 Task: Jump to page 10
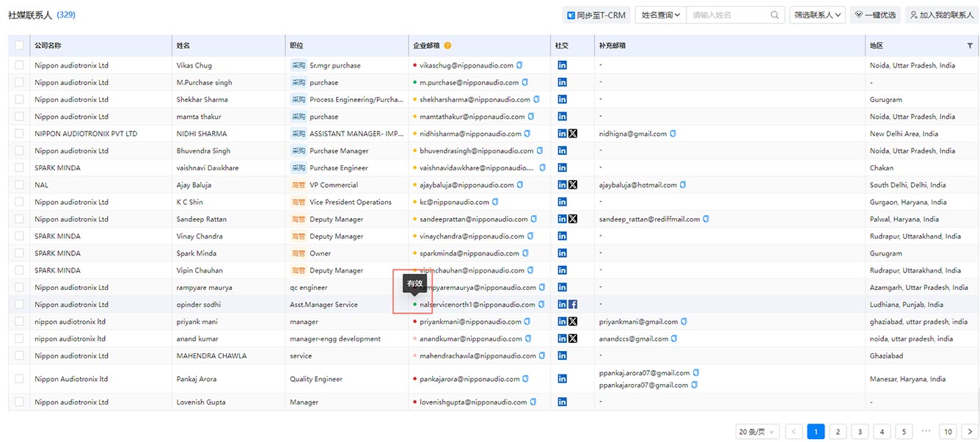[948, 432]
